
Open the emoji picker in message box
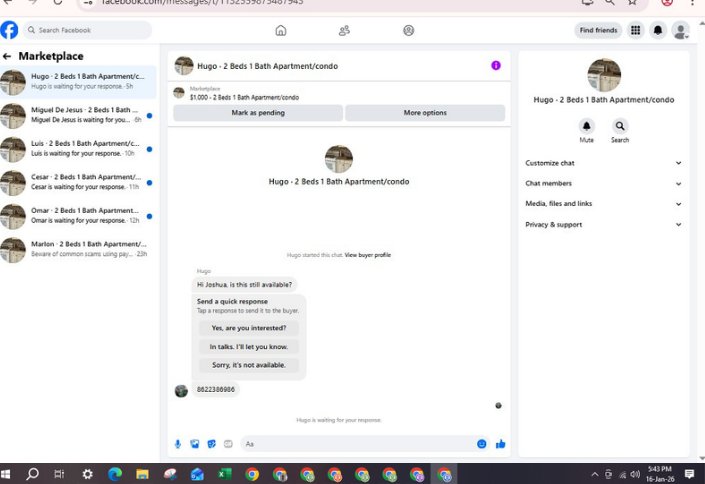coord(482,444)
